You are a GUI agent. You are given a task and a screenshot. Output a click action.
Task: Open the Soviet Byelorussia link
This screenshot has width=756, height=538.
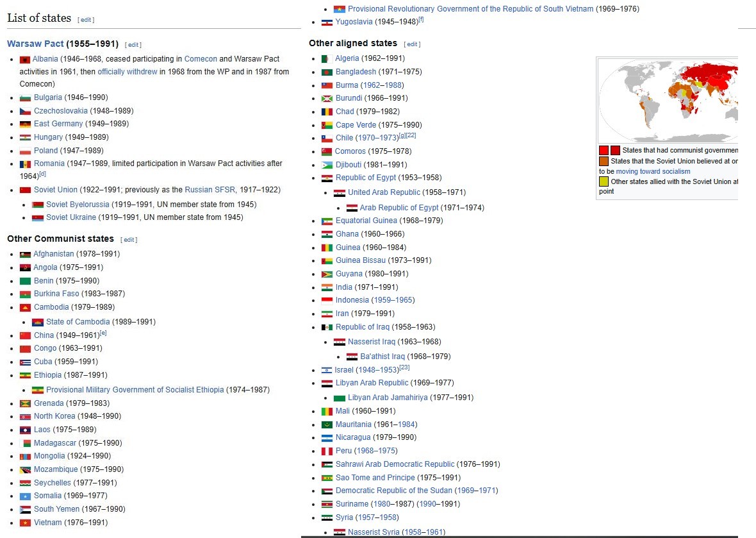tap(78, 205)
